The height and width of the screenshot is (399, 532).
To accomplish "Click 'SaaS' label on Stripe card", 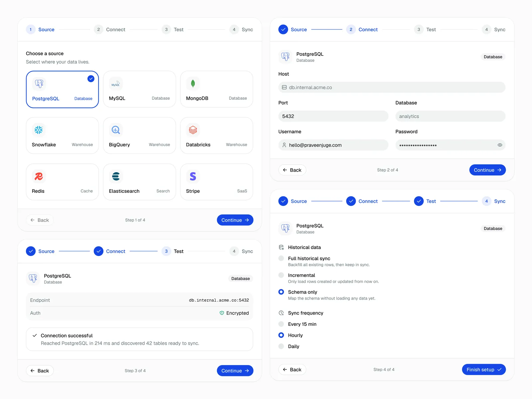I will 242,191.
